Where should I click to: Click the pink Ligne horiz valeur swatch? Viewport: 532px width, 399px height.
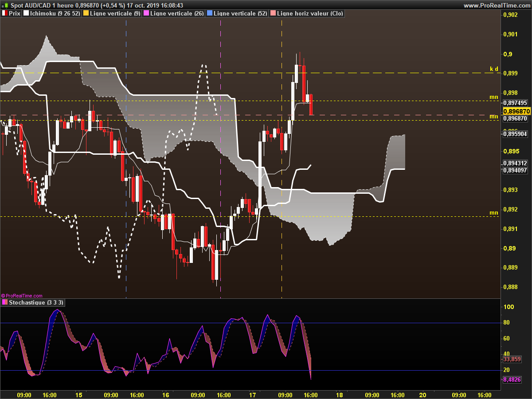tap(273, 14)
